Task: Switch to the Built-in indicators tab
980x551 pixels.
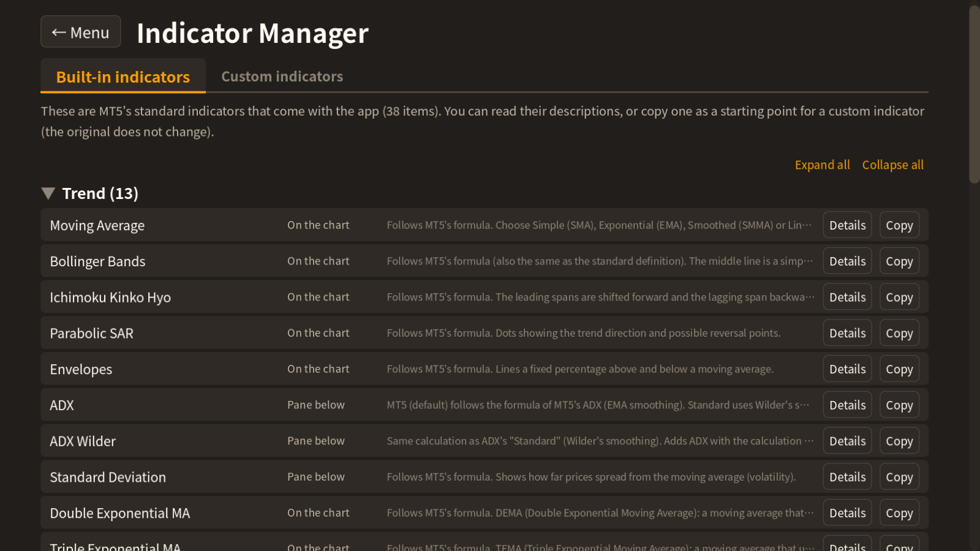Action: click(x=123, y=77)
